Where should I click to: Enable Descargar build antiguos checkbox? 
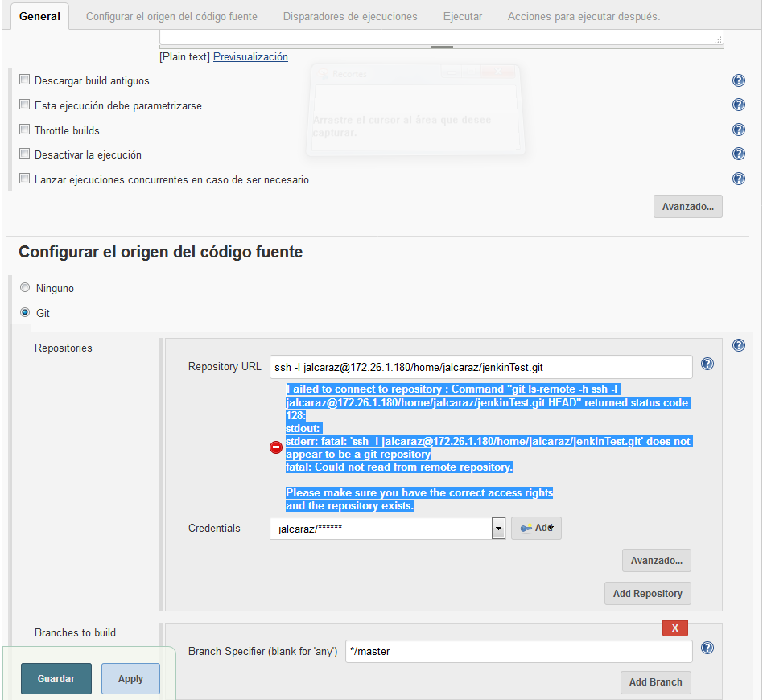(25, 80)
